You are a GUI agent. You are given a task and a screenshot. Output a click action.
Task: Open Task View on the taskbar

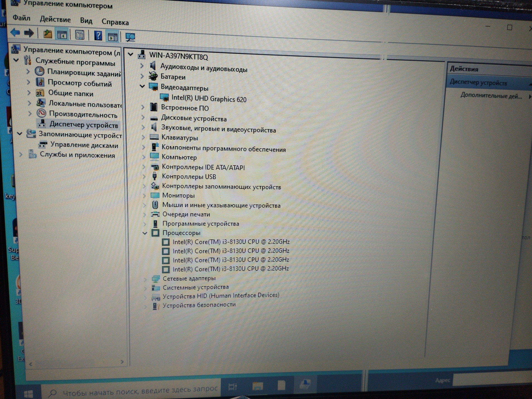coord(233,387)
